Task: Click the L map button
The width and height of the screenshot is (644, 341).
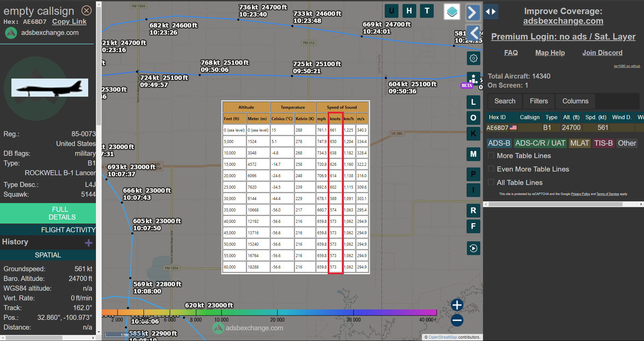Action: click(x=473, y=102)
